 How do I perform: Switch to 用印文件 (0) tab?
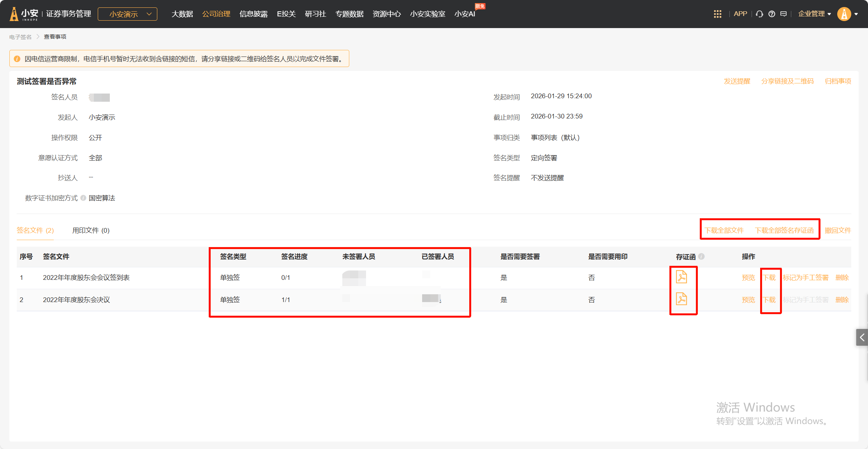tap(91, 230)
